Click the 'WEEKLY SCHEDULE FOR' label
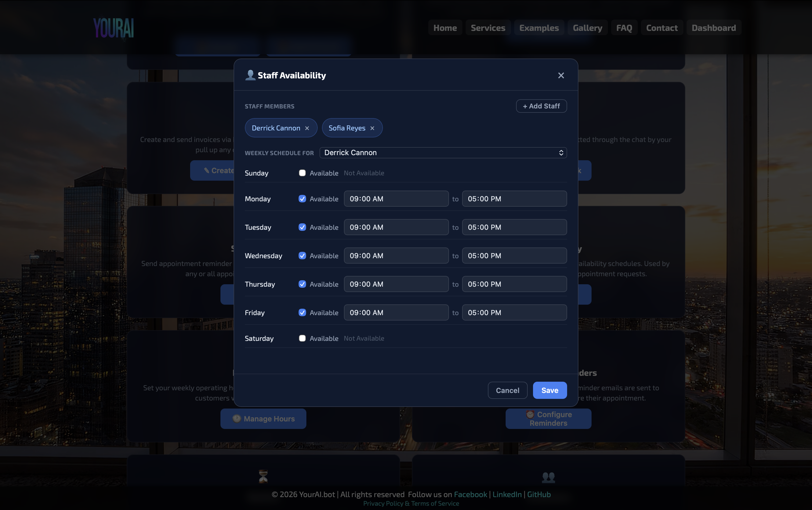This screenshot has width=812, height=510. click(x=279, y=153)
